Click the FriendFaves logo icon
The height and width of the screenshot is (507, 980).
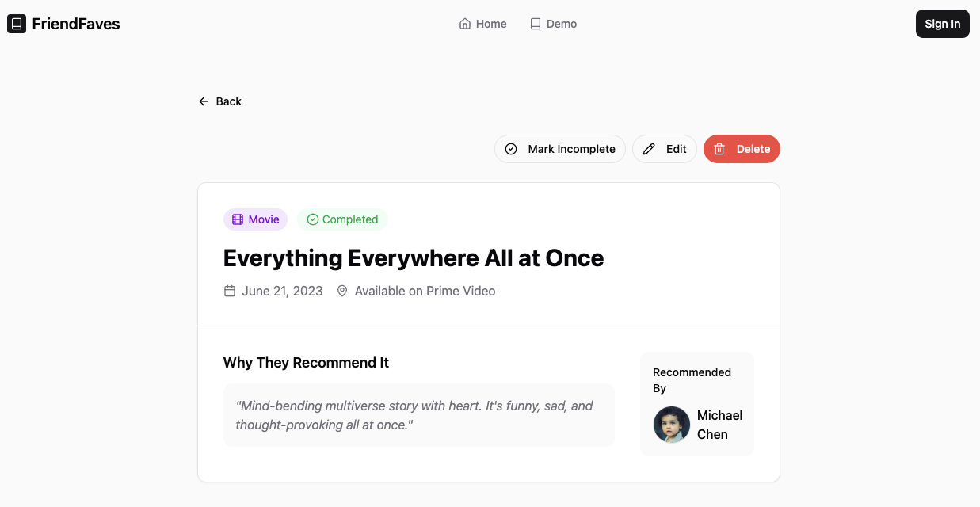coord(17,24)
